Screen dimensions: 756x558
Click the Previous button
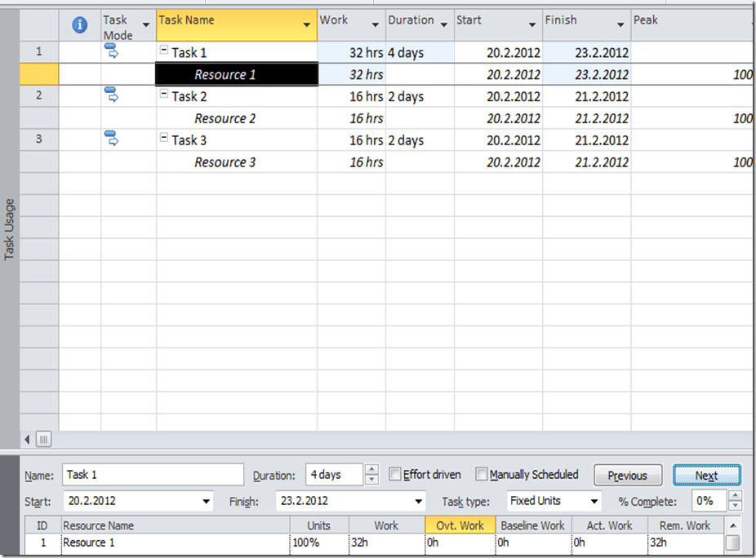(x=627, y=476)
